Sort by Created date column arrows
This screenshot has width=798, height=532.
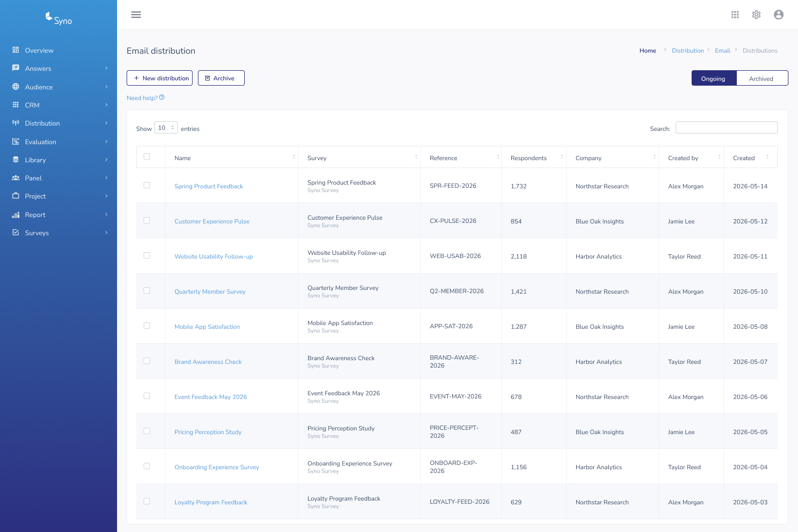tap(767, 157)
